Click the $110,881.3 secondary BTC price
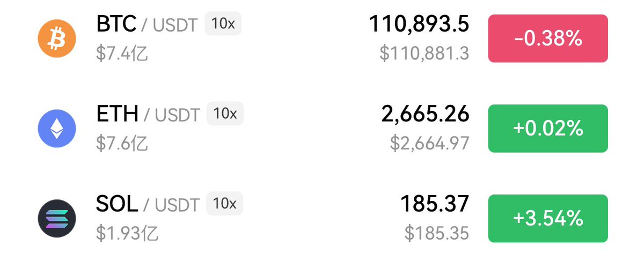Screen dimensions: 644x266 [x=424, y=53]
